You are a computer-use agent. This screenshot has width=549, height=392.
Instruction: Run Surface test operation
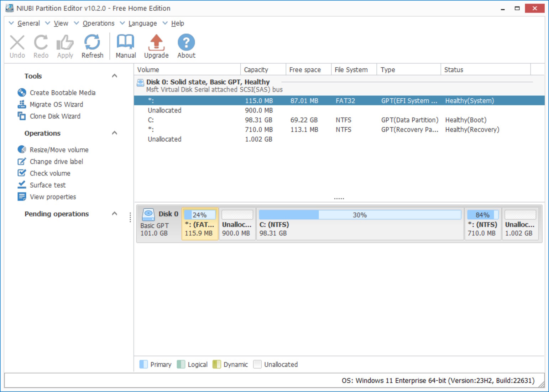[x=48, y=185]
